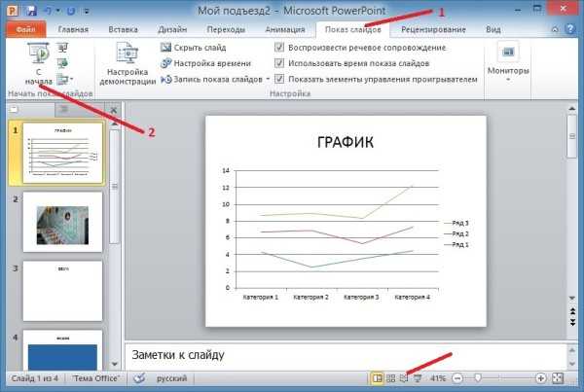The width and height of the screenshot is (584, 392).
Task: Click 'Настройка времени' rehearse timings button
Action: tap(206, 63)
